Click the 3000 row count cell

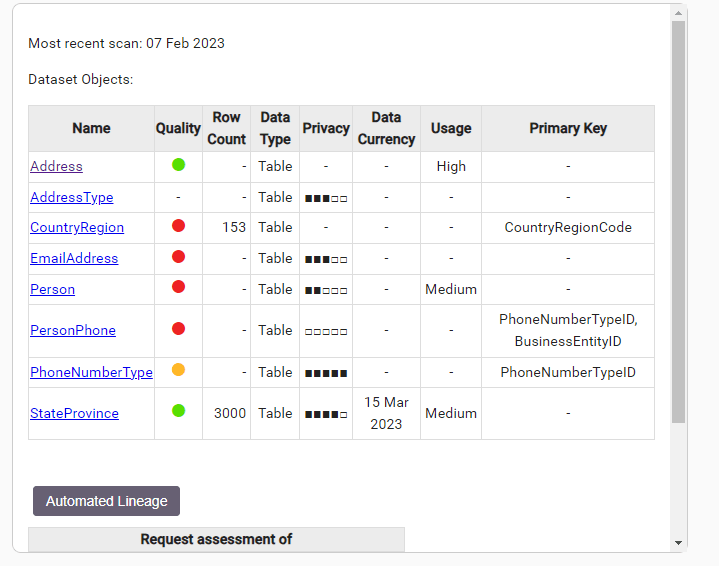click(227, 414)
